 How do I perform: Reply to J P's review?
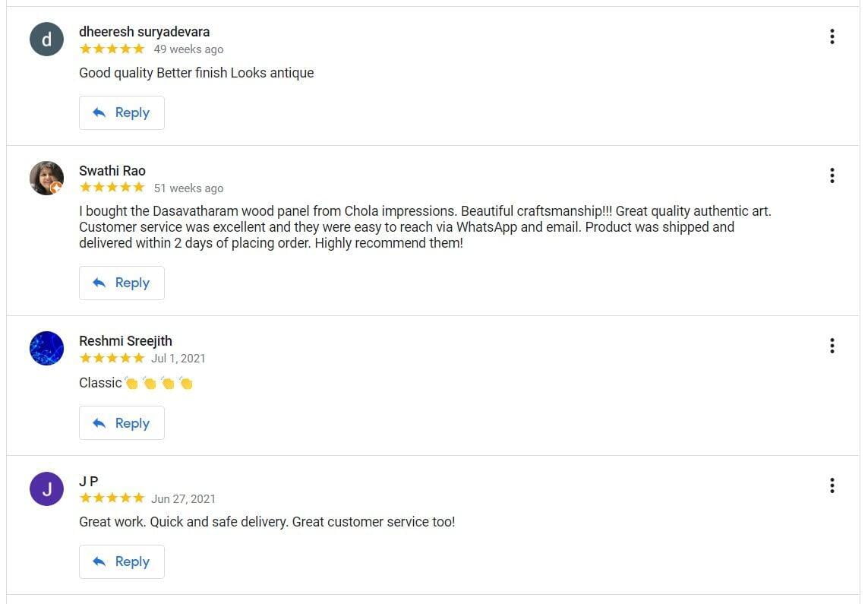(x=122, y=561)
